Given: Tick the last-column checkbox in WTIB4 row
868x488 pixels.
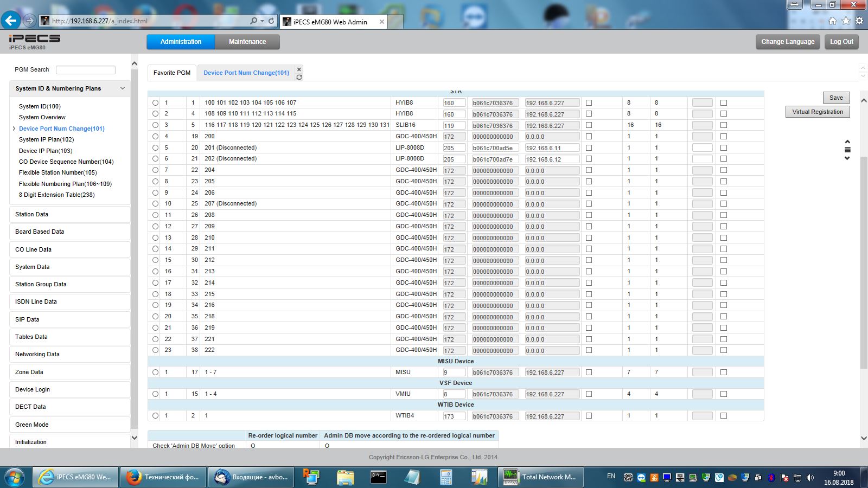Looking at the screenshot, I should [724, 416].
